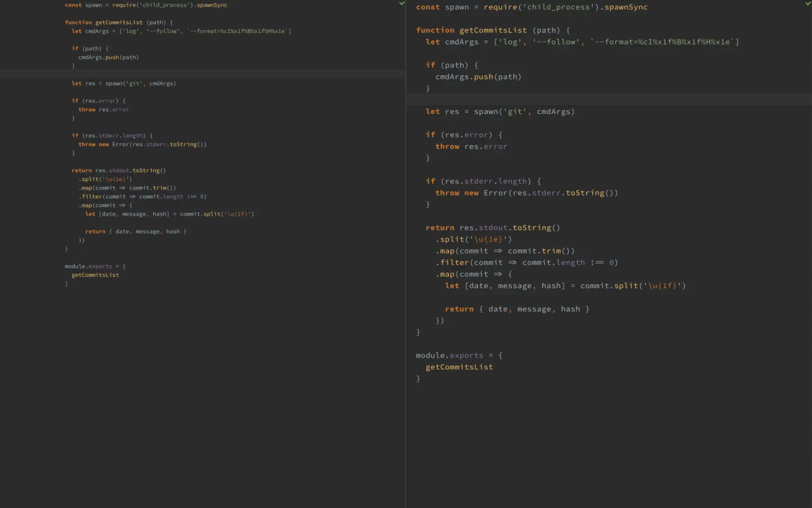Click 'cmdArgs.push(path)' in left editor
812x508 pixels.
108,57
